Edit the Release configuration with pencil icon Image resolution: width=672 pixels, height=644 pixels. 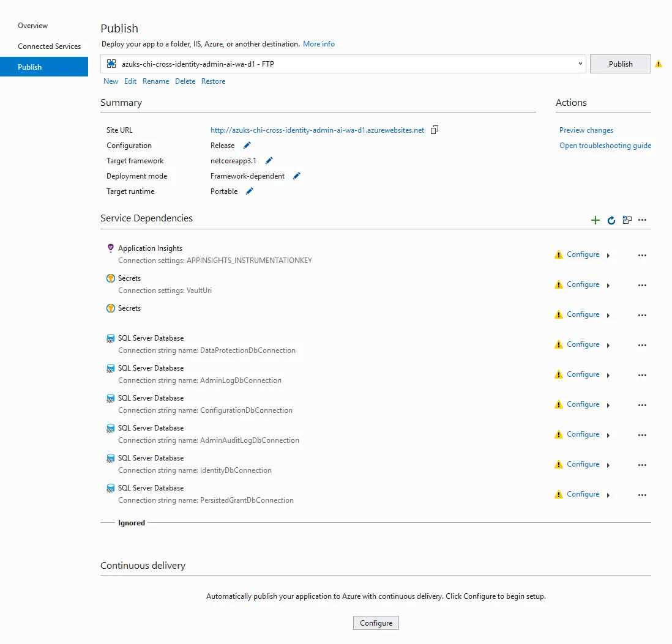(247, 146)
